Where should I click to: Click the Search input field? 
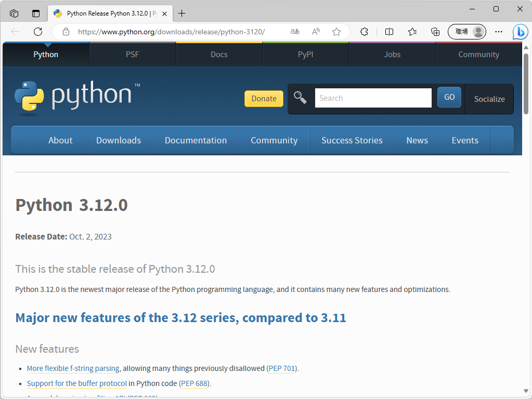click(x=373, y=98)
